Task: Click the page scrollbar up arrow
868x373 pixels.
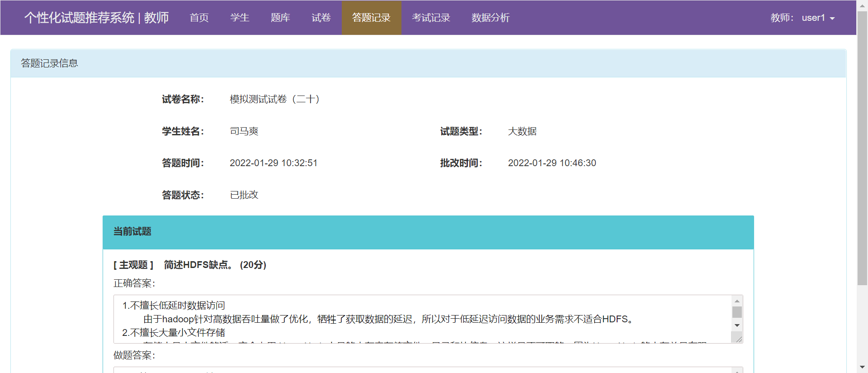Action: click(862, 6)
